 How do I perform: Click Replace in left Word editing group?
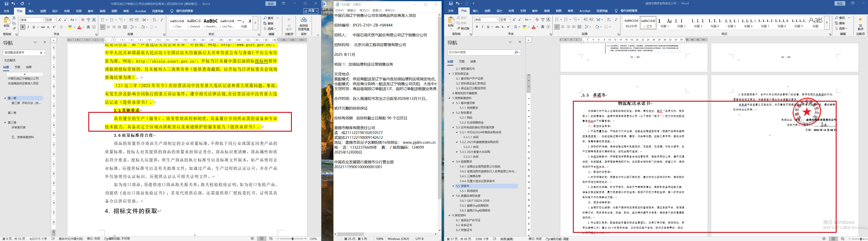point(269,23)
